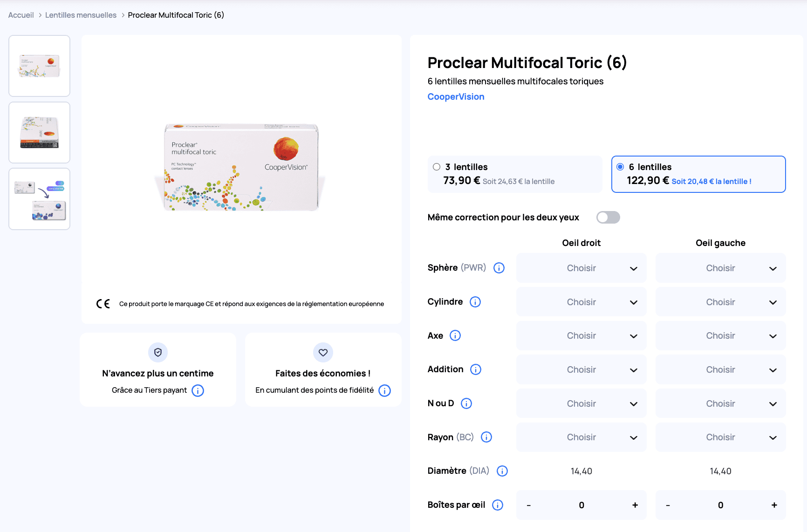Decrease boxes for Oeil gauche with minus
Screen dimensions: 807x532
coord(668,505)
